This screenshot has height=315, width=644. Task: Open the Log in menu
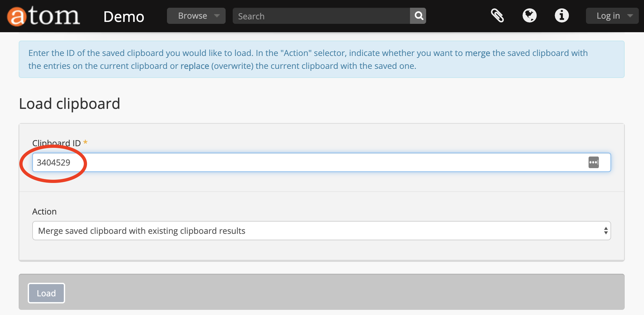pyautogui.click(x=608, y=16)
